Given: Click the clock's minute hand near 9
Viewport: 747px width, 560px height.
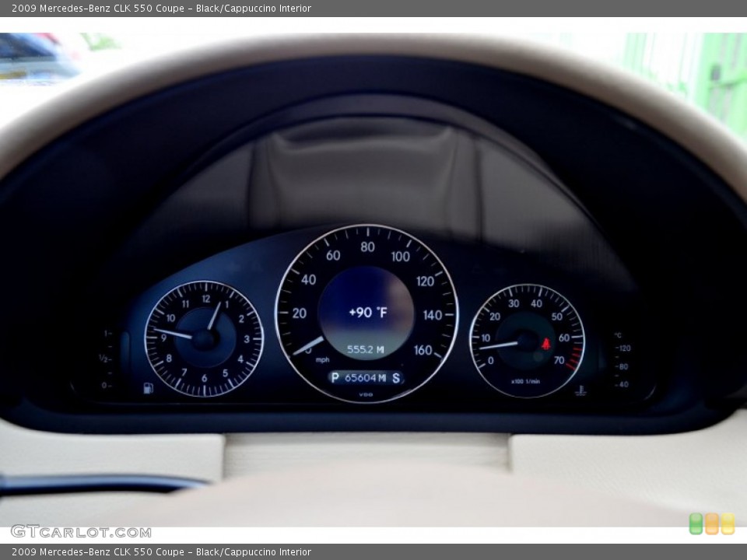Looking at the screenshot, I should [173, 334].
